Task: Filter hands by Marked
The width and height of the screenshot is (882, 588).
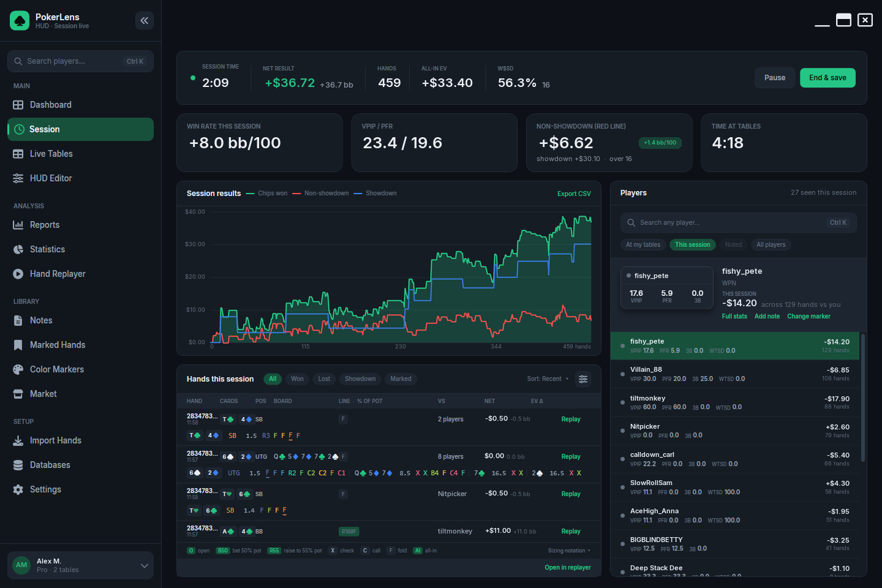Action: 401,379
